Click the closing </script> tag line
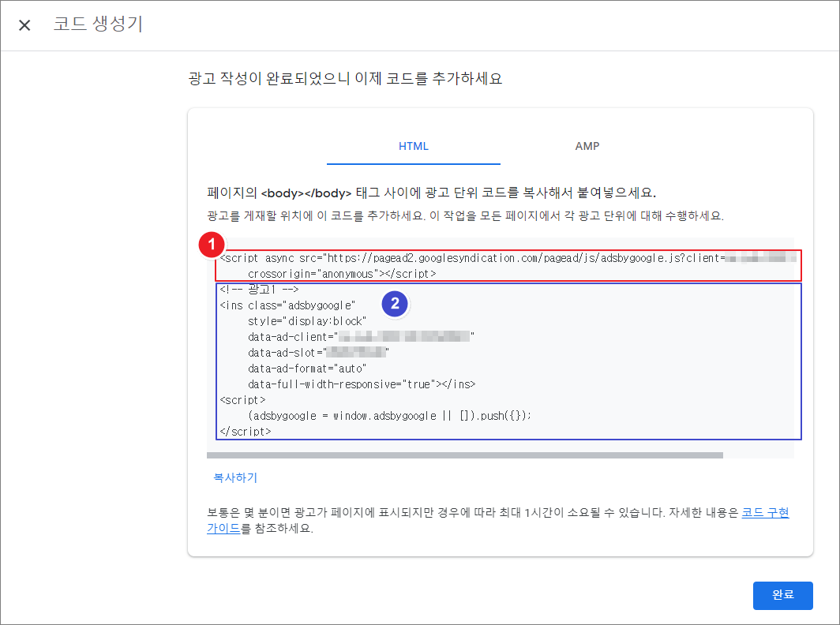This screenshot has width=840, height=625. (246, 432)
